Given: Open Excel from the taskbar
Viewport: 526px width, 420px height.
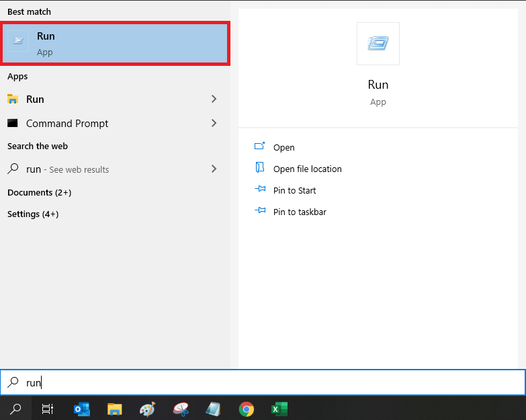Looking at the screenshot, I should point(279,409).
